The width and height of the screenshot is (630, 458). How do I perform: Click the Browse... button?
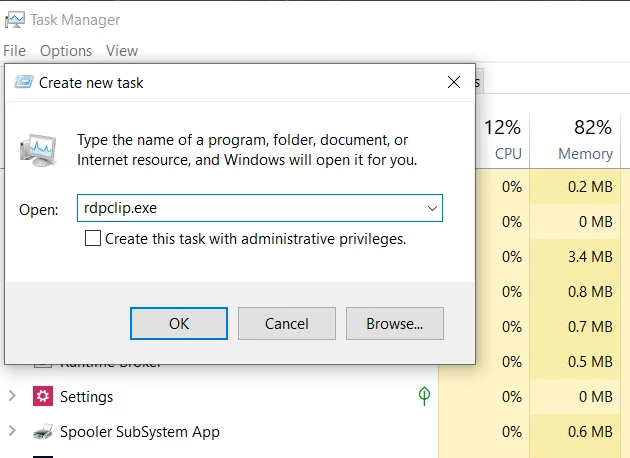coord(395,323)
